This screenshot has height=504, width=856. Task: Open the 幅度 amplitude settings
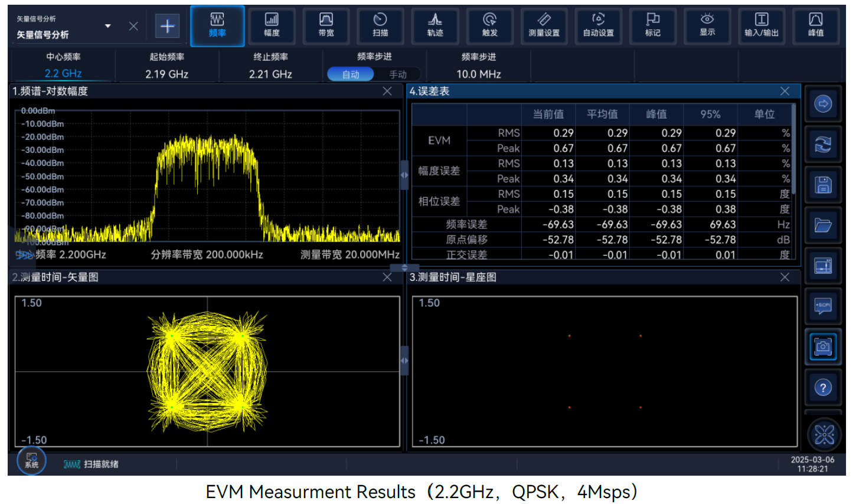tap(272, 26)
